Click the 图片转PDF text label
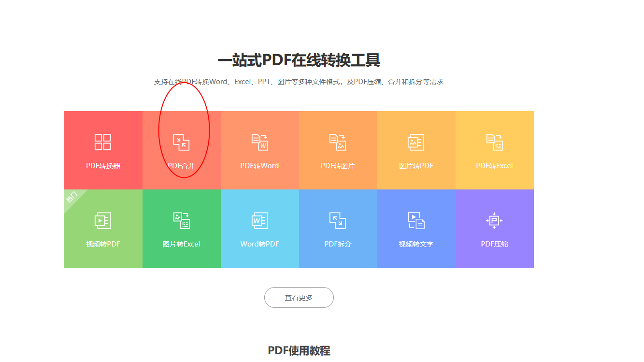 (x=416, y=166)
